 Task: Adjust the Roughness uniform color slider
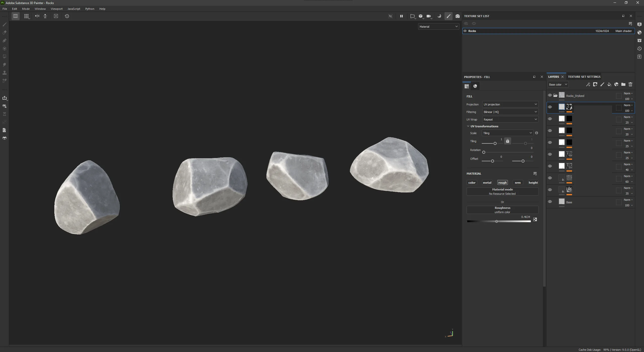497,221
